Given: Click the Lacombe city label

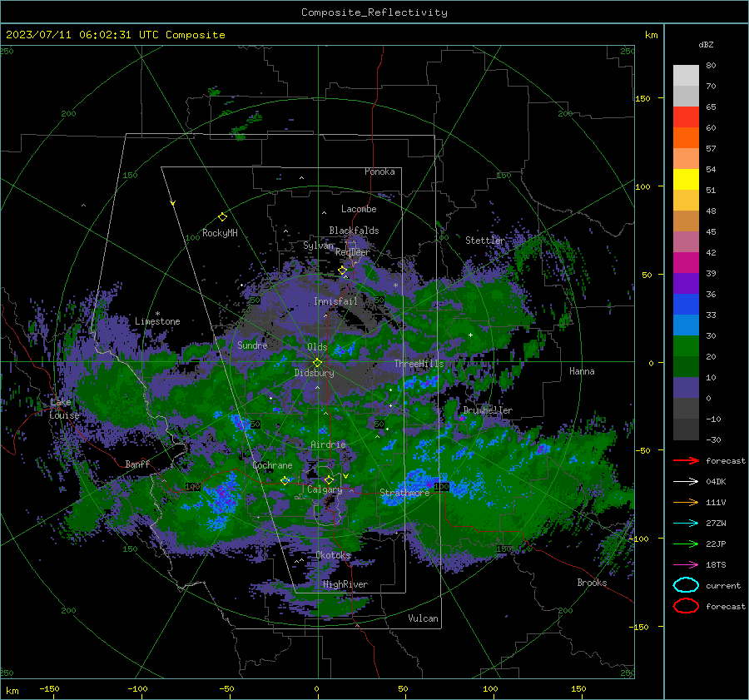Looking at the screenshot, I should pos(358,209).
